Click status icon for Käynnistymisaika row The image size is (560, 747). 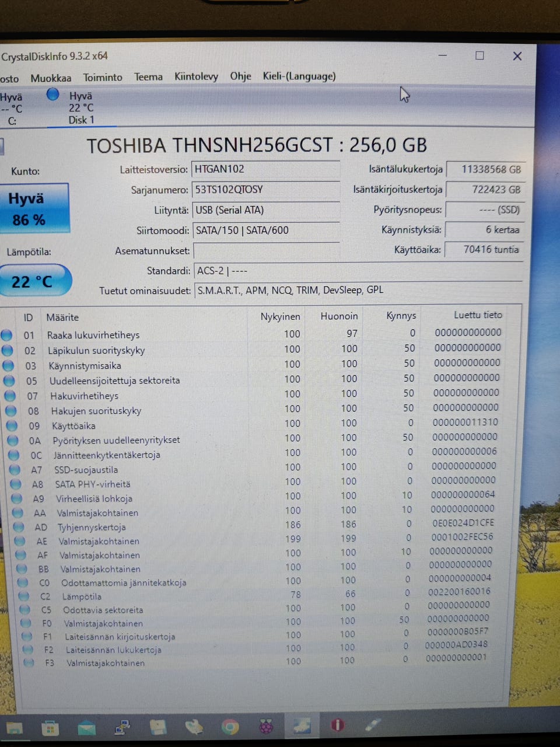coord(8,365)
